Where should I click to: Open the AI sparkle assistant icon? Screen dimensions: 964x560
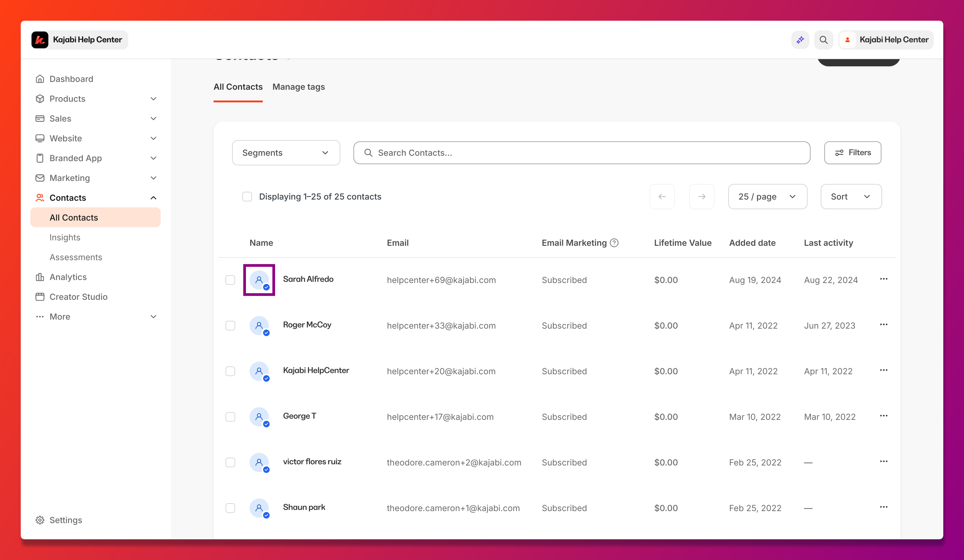800,40
